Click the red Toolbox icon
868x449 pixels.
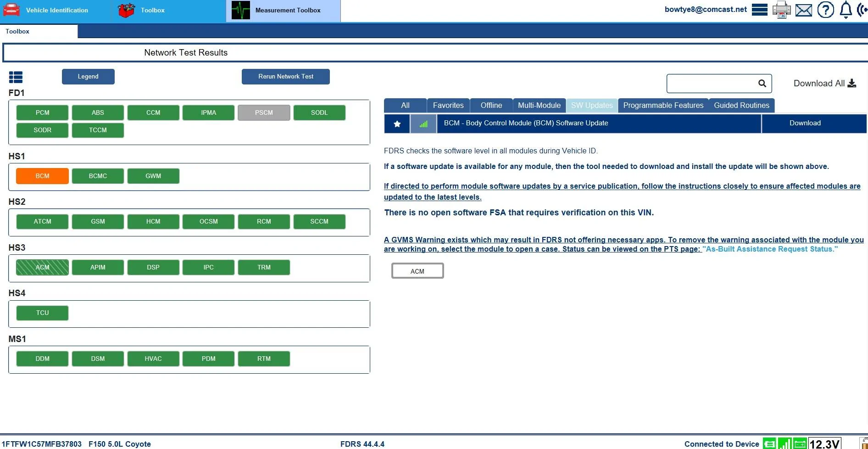[x=126, y=10]
